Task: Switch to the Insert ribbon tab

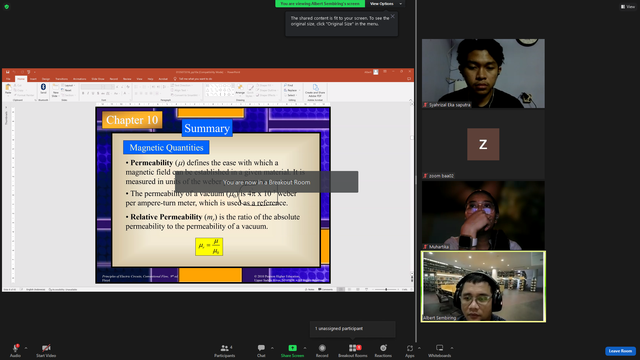Action: 33,79
